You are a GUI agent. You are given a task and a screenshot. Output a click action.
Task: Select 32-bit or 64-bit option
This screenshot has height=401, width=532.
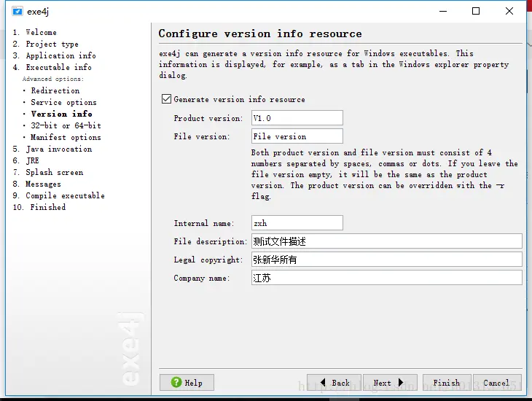click(66, 125)
